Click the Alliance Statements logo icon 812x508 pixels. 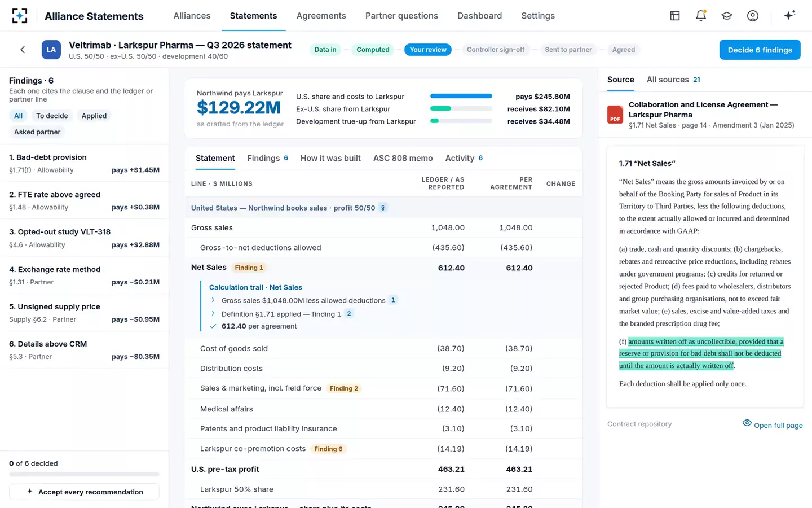(x=20, y=16)
